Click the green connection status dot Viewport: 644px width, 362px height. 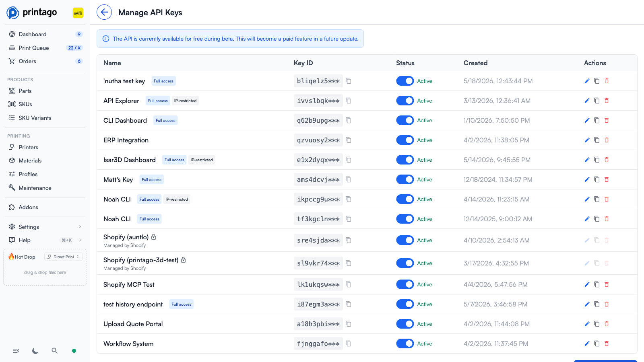(x=74, y=351)
